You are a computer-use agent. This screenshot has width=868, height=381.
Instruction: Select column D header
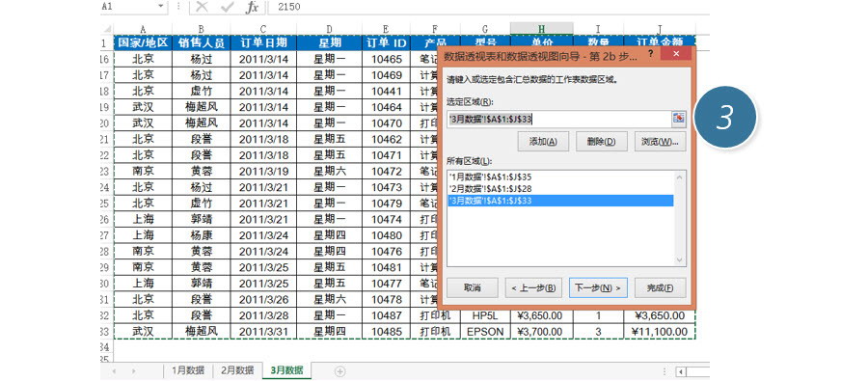coord(330,29)
